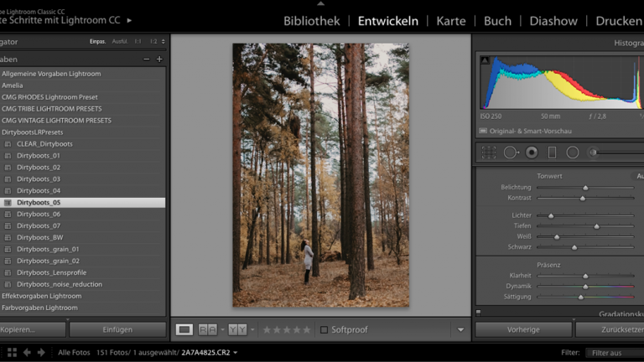This screenshot has height=362, width=644.
Task: Click the plus icon to add preset
Action: tap(159, 59)
